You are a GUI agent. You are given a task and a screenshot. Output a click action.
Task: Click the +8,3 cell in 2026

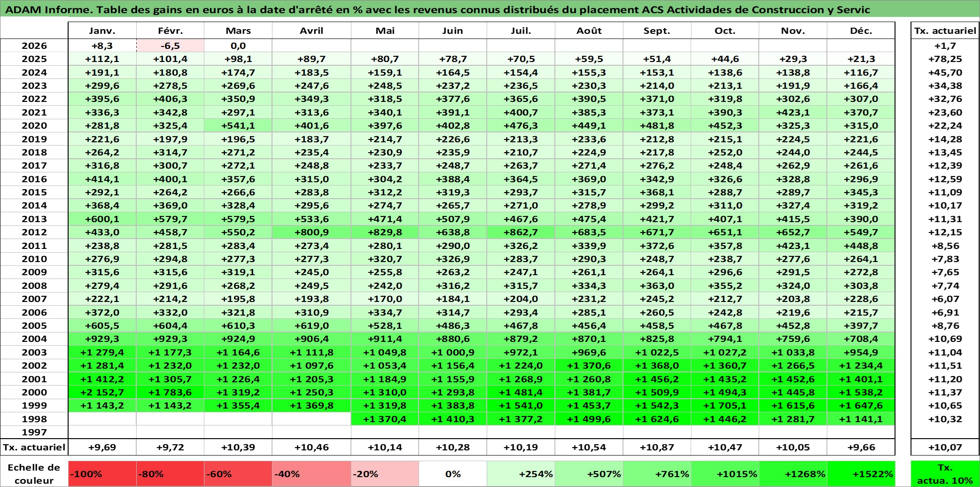(102, 46)
